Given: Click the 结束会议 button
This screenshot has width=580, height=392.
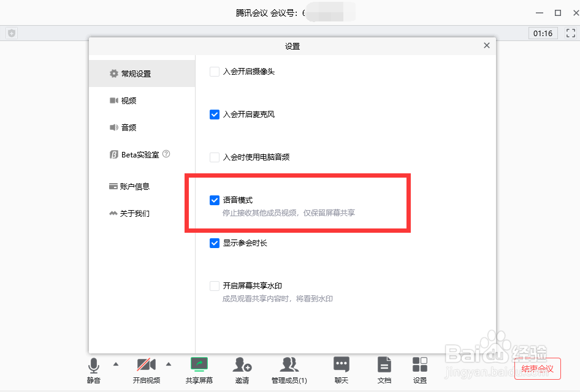Looking at the screenshot, I should click(538, 369).
